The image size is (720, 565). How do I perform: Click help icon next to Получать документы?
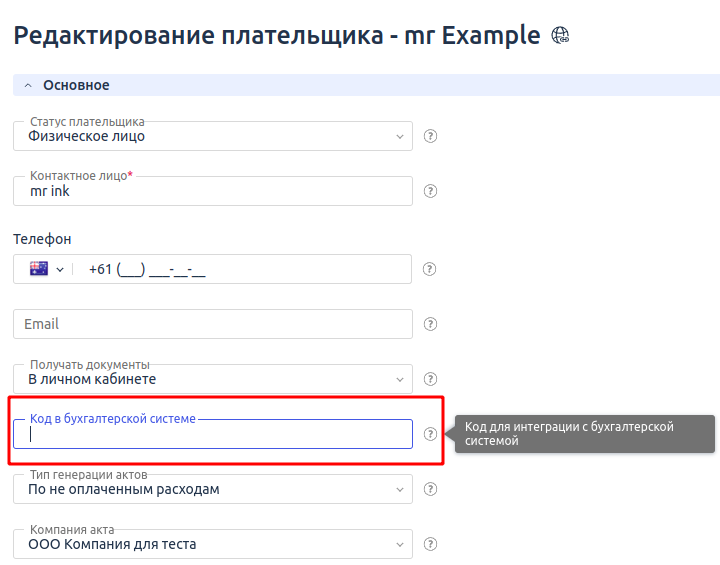pos(431,379)
